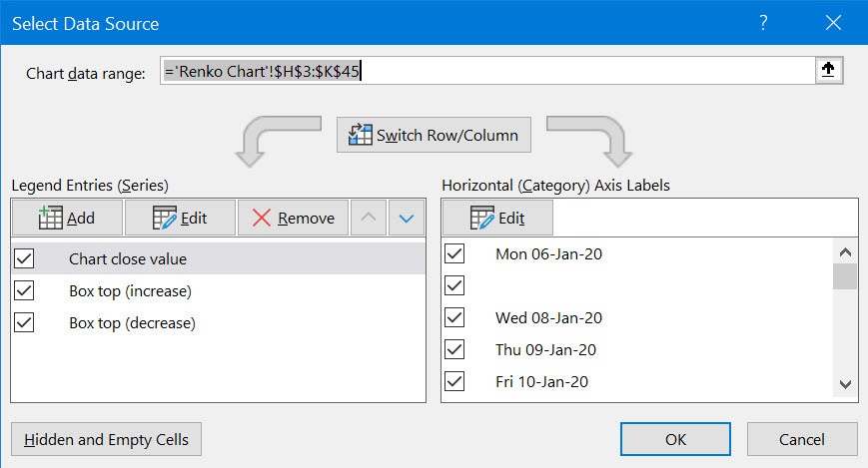
Task: Select the Wed 08-Jan-20 label text
Action: pyautogui.click(x=548, y=317)
